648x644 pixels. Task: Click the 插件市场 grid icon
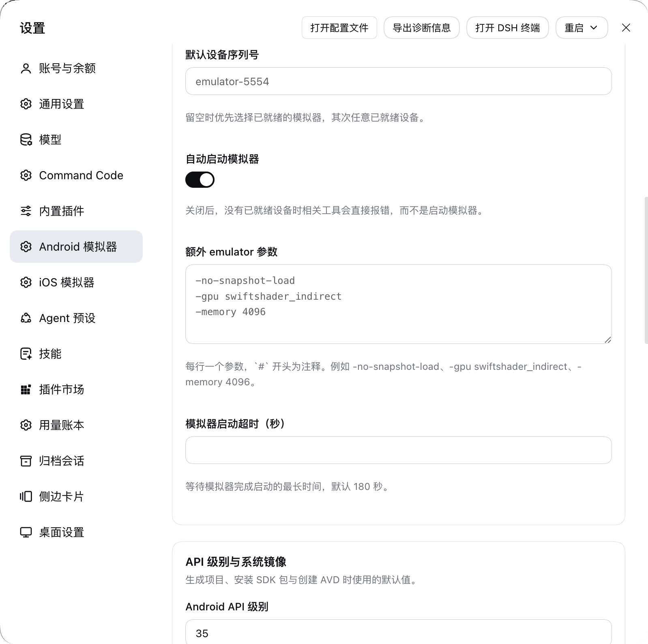click(x=26, y=390)
